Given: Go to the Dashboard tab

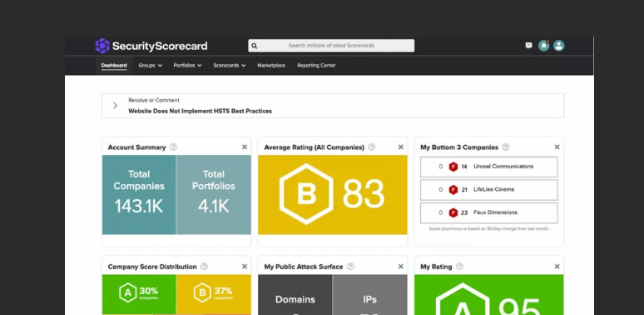Looking at the screenshot, I should pos(114,65).
